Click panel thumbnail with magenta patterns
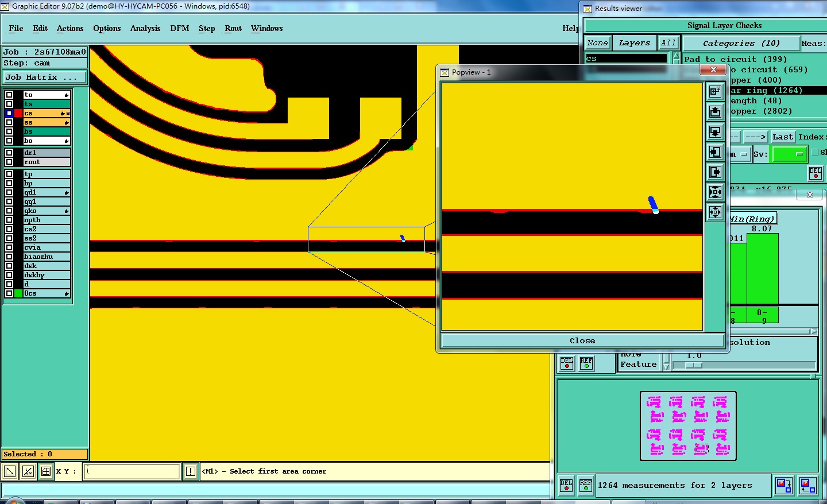Image resolution: width=827 pixels, height=504 pixels. pos(688,426)
